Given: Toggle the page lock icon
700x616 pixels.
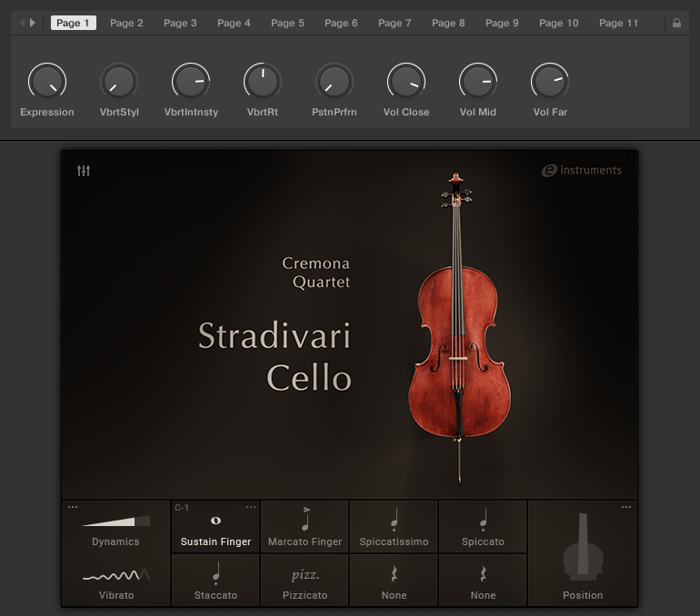Looking at the screenshot, I should coord(676,23).
